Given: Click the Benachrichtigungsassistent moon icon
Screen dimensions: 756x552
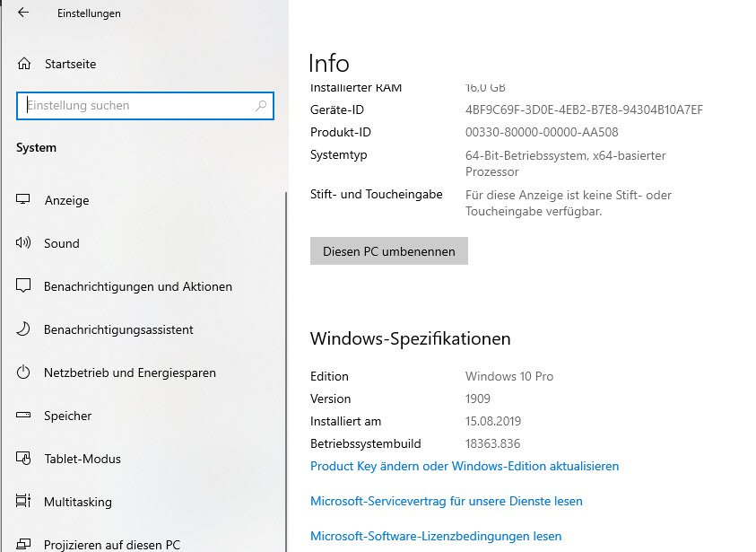Looking at the screenshot, I should pos(24,329).
